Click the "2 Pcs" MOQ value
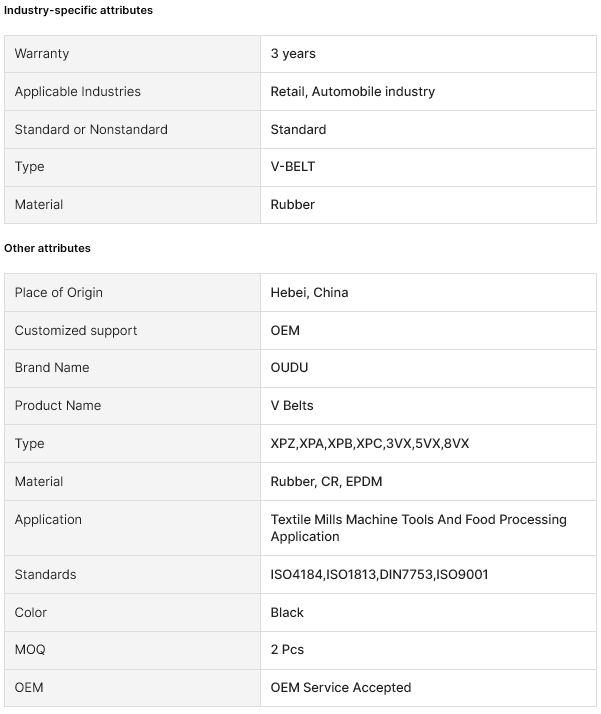This screenshot has height=714, width=601. click(x=287, y=650)
